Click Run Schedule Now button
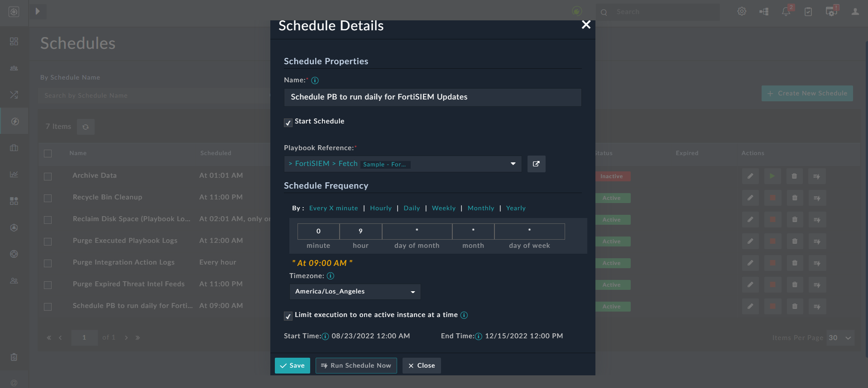The width and height of the screenshot is (868, 388). 356,365
